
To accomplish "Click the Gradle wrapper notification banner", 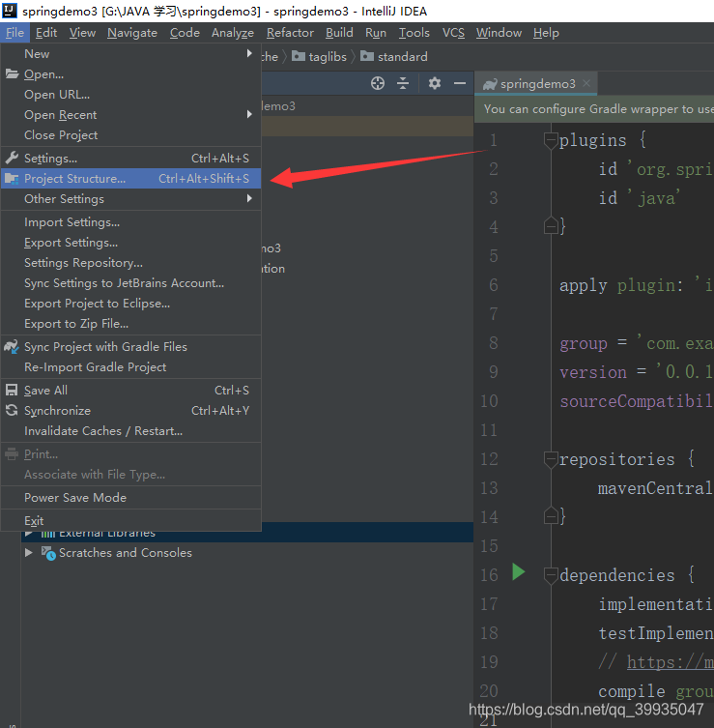I will click(x=594, y=108).
